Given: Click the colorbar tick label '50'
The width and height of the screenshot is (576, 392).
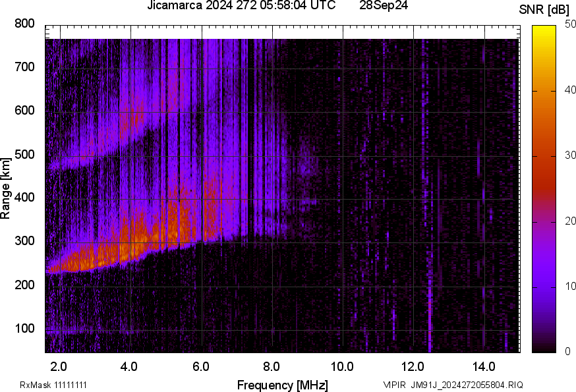Looking at the screenshot, I should pos(570,24).
